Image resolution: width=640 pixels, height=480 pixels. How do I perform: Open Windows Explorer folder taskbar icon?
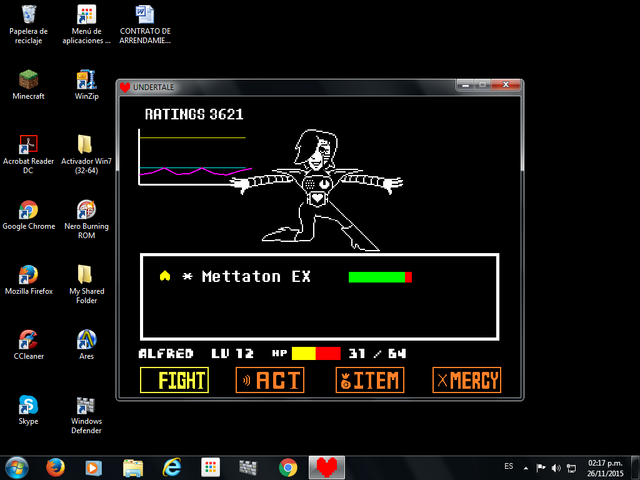[133, 468]
